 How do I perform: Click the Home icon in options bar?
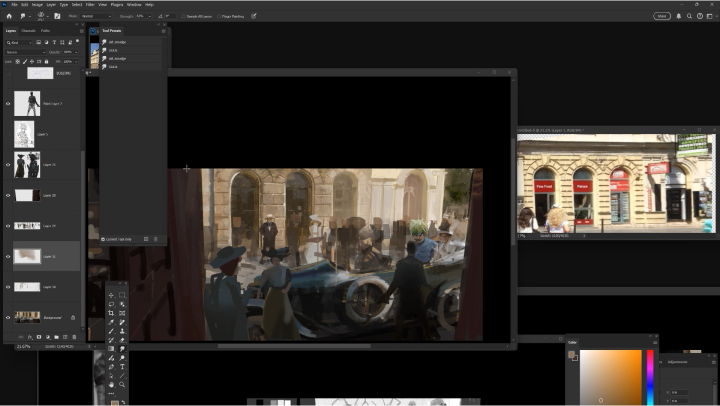(x=9, y=16)
